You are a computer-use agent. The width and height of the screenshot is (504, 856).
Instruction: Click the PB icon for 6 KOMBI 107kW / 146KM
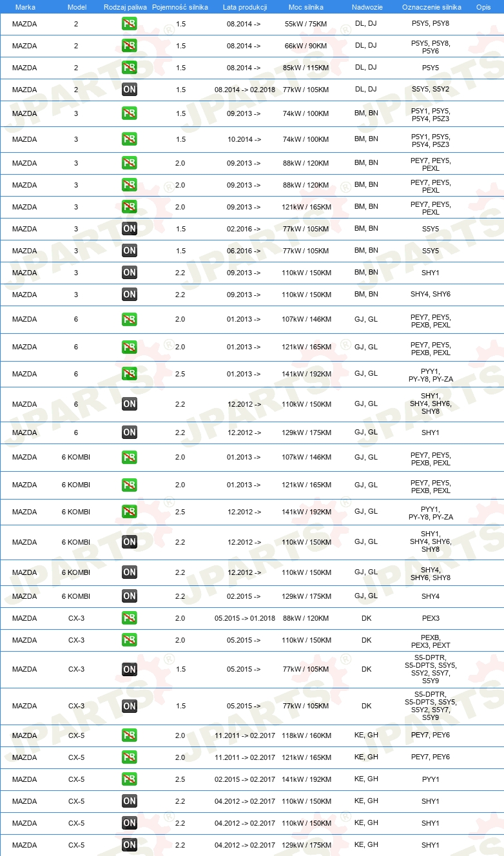tap(130, 457)
